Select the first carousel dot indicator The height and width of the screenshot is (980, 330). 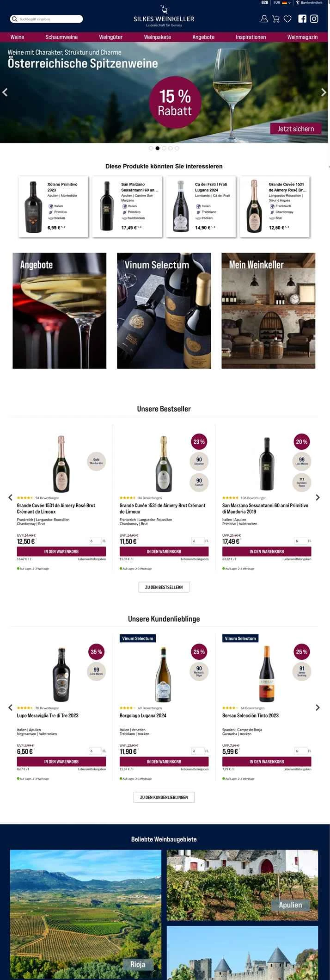151,149
